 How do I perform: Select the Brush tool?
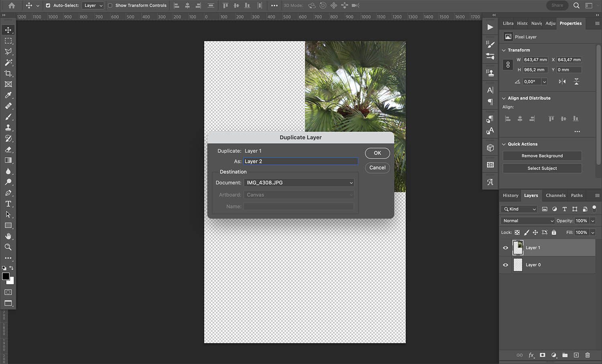coord(8,117)
